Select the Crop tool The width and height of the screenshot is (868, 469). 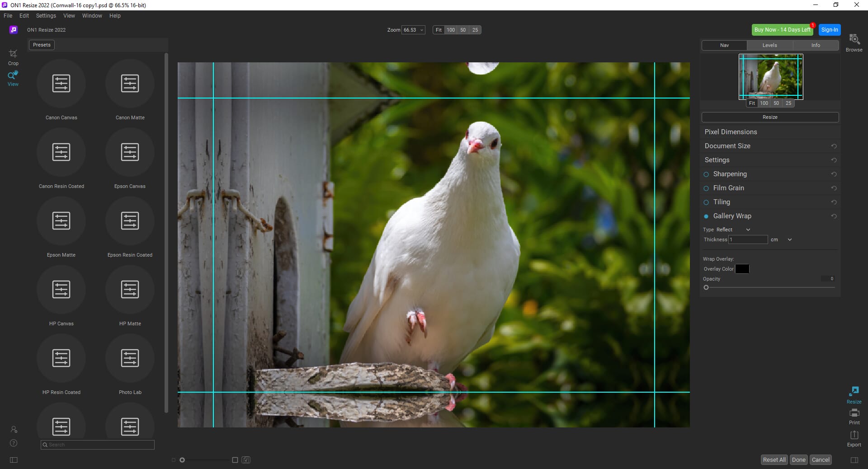click(13, 57)
